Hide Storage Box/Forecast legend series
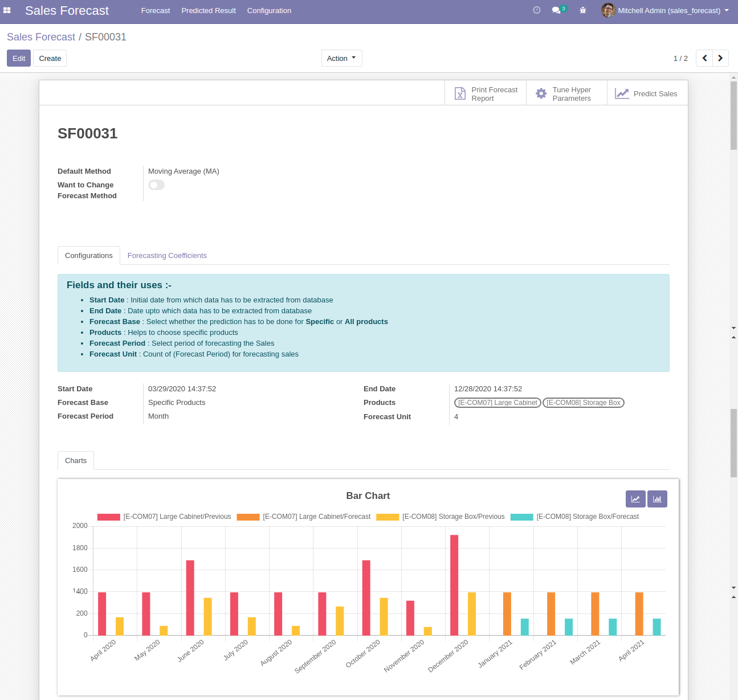The image size is (738, 700). [x=587, y=517]
